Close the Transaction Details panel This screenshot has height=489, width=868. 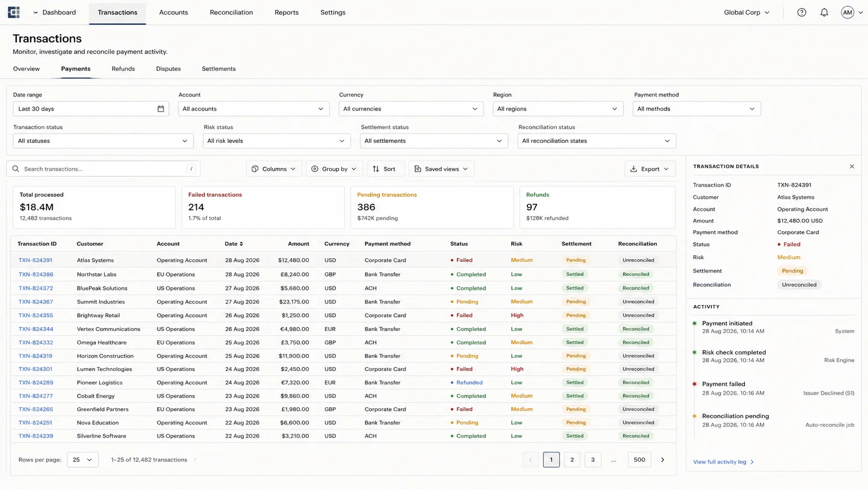tap(851, 166)
